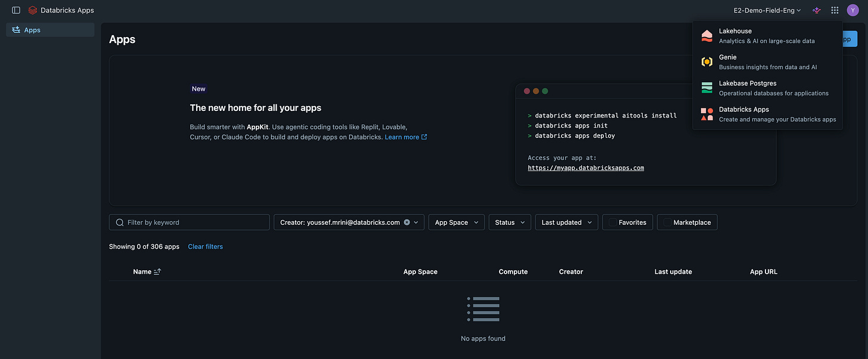
Task: Click 'The new home for all your apps' heading
Action: (x=256, y=108)
